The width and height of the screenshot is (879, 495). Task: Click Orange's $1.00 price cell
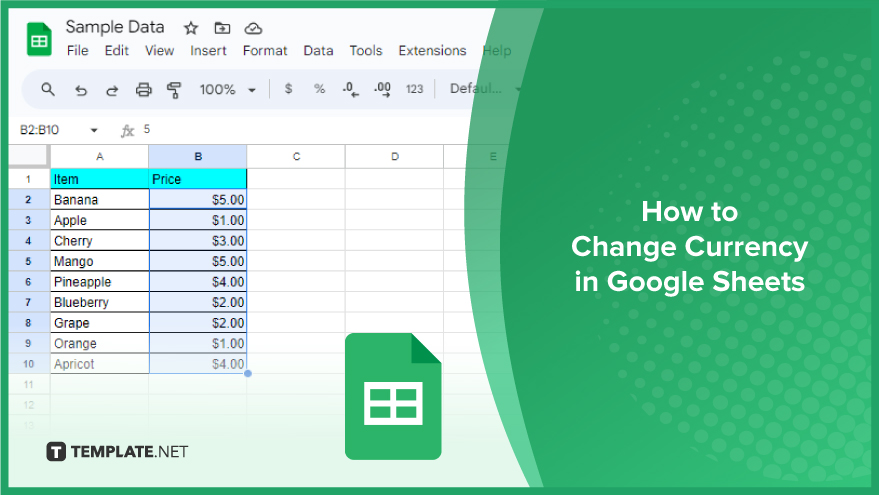pyautogui.click(x=198, y=343)
